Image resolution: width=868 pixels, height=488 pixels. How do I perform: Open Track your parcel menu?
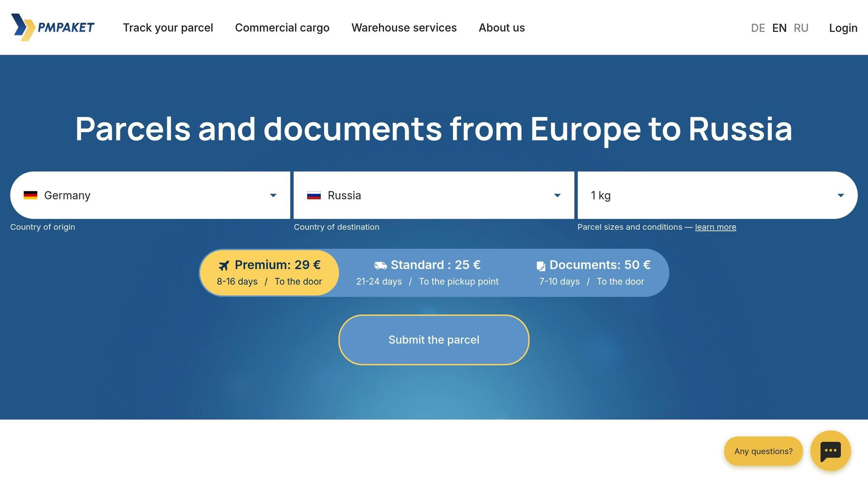point(168,28)
